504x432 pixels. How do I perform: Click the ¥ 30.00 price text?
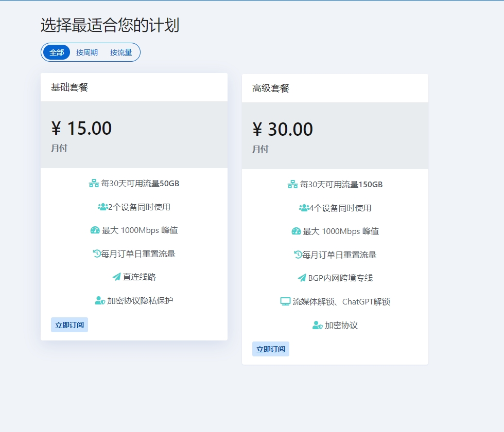click(x=283, y=130)
